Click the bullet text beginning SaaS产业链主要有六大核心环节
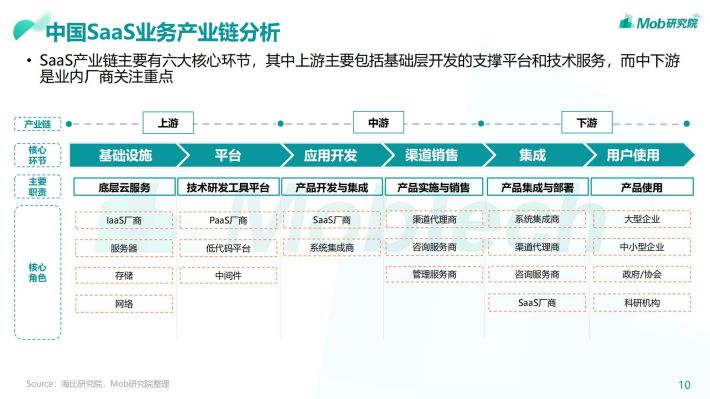710x399 pixels. pyautogui.click(x=360, y=68)
